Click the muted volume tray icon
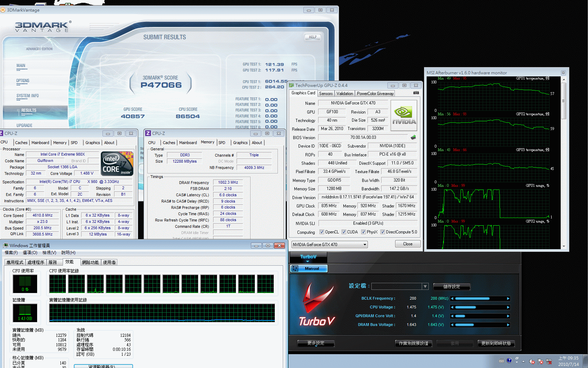The image size is (588, 368). coord(532,361)
